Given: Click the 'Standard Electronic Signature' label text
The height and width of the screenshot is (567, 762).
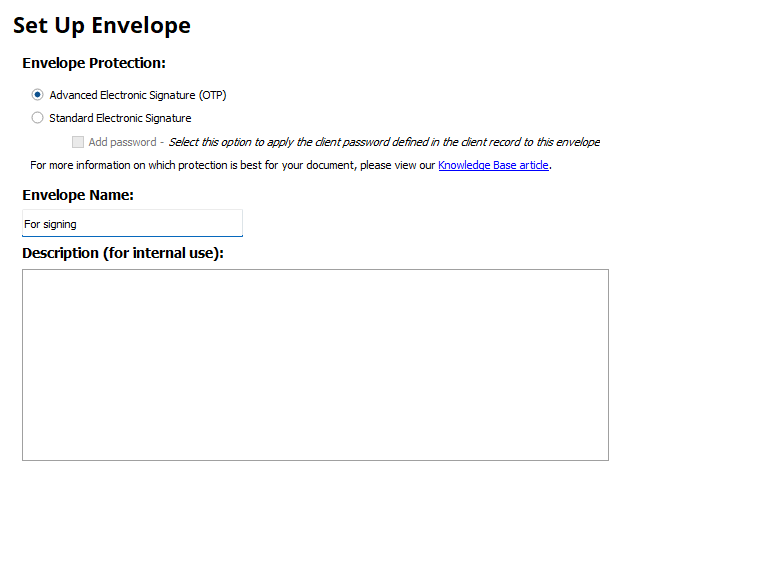Looking at the screenshot, I should pyautogui.click(x=120, y=118).
